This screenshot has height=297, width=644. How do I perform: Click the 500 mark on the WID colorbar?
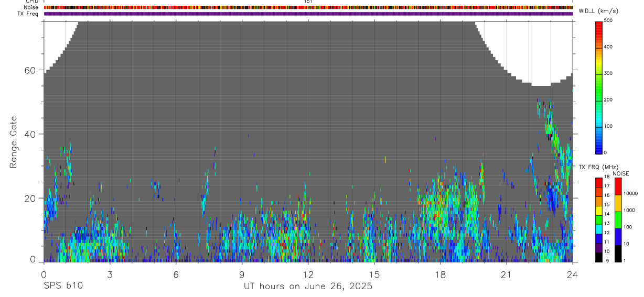click(609, 20)
